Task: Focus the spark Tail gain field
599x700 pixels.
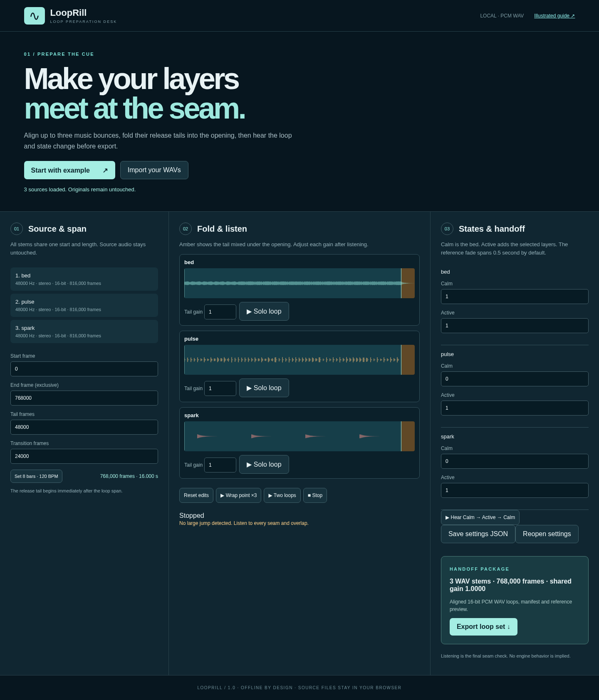Action: point(220,465)
